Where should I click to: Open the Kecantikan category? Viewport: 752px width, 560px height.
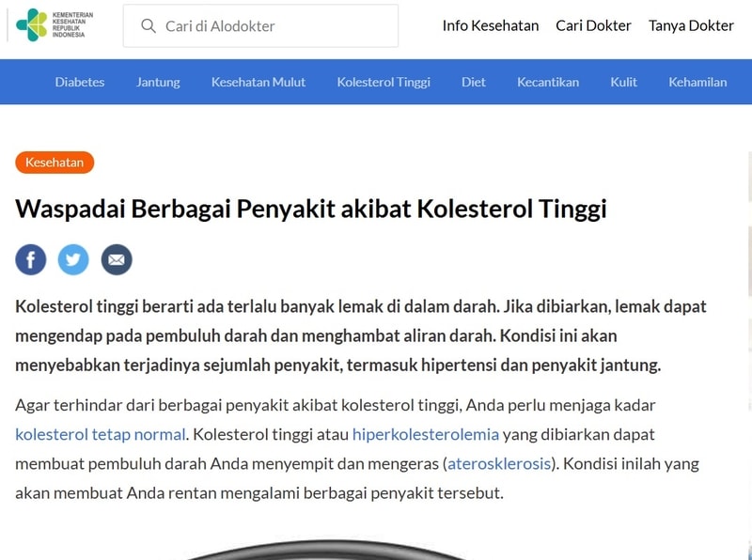pos(548,82)
